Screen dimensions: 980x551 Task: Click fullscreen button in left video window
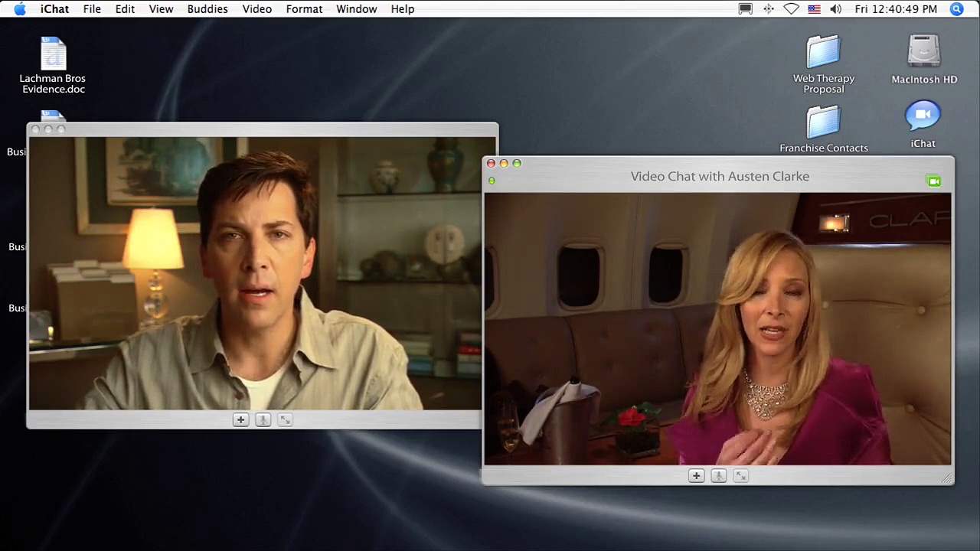coord(285,420)
